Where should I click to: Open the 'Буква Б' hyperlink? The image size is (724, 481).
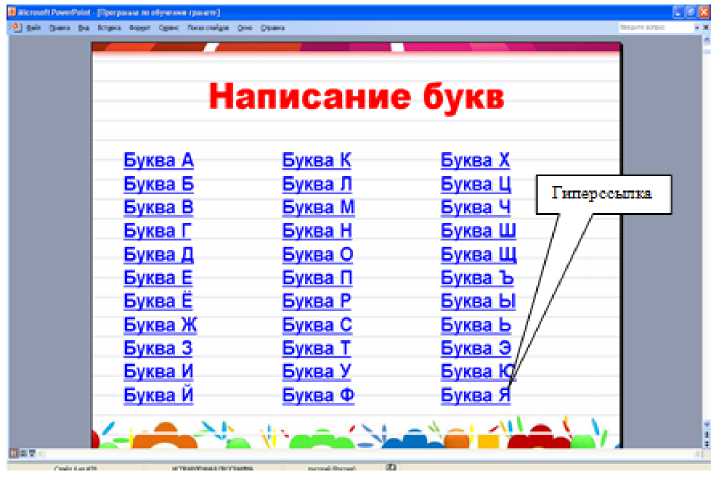click(x=158, y=184)
